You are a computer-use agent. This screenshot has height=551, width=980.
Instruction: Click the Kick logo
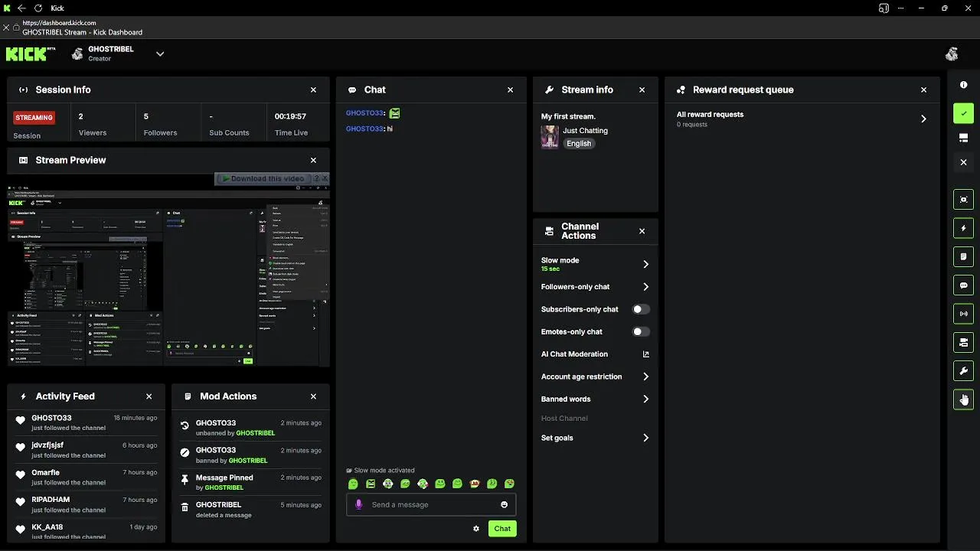coord(31,54)
